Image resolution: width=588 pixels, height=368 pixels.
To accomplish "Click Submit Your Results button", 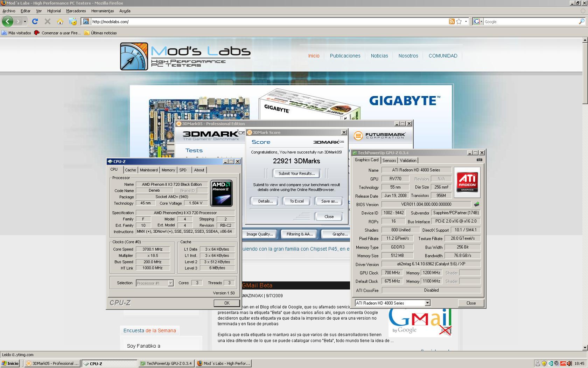I will tap(296, 173).
